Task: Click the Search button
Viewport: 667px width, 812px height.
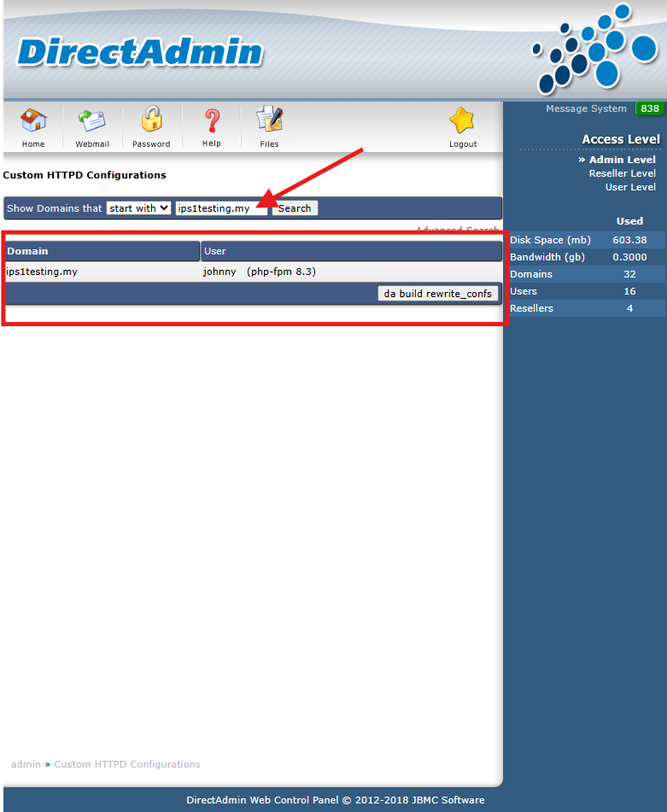Action: [295, 208]
